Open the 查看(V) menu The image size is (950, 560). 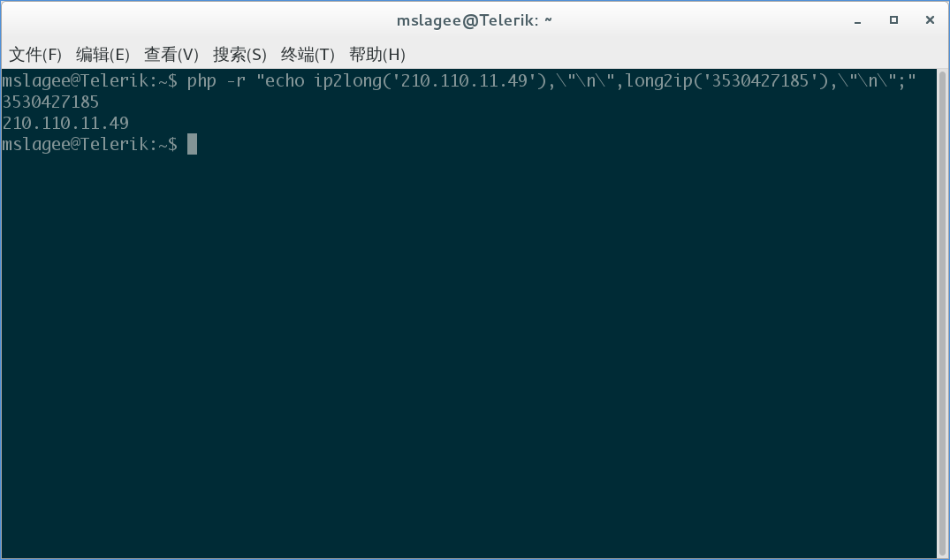tap(171, 55)
